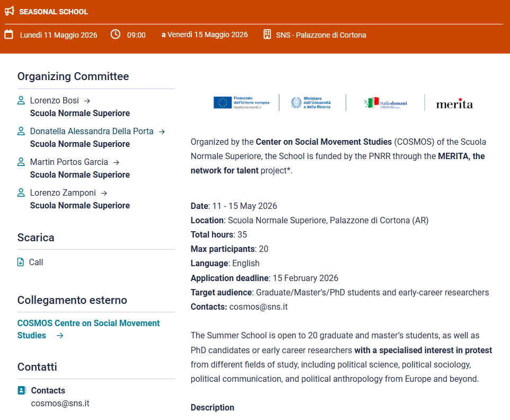510x420 pixels.
Task: Open Lorenzo Zamponi's profile link
Action: [x=63, y=192]
